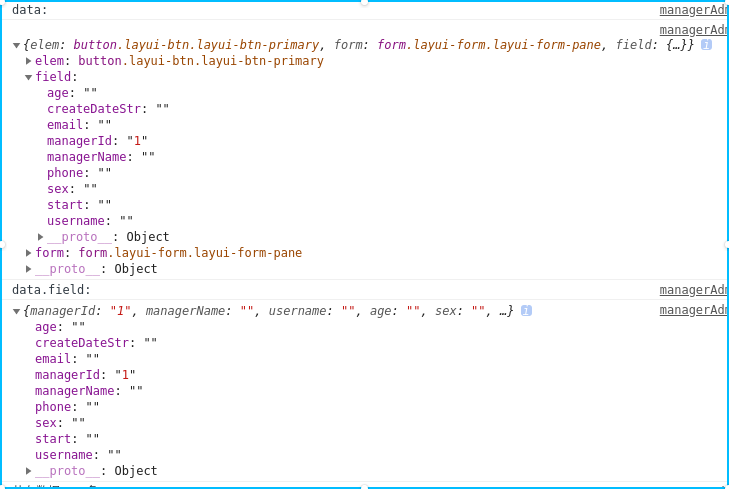Select phone row in the data.field output
The image size is (729, 489).
[x=67, y=407]
